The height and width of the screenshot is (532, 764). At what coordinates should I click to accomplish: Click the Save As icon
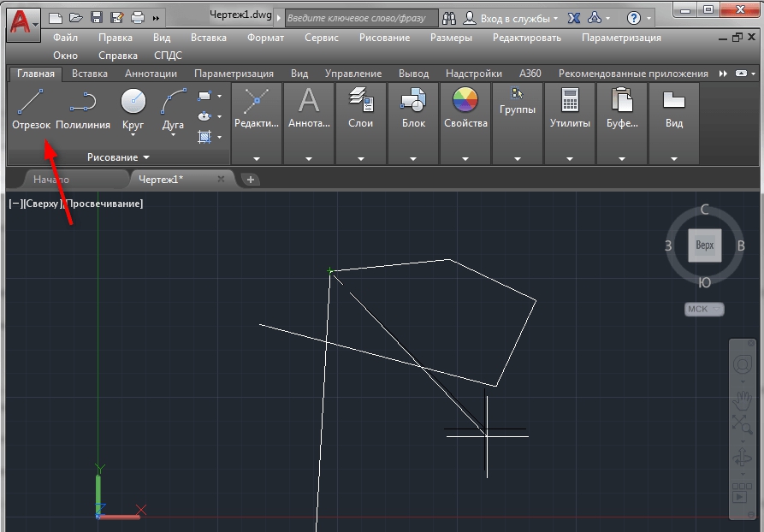(117, 18)
